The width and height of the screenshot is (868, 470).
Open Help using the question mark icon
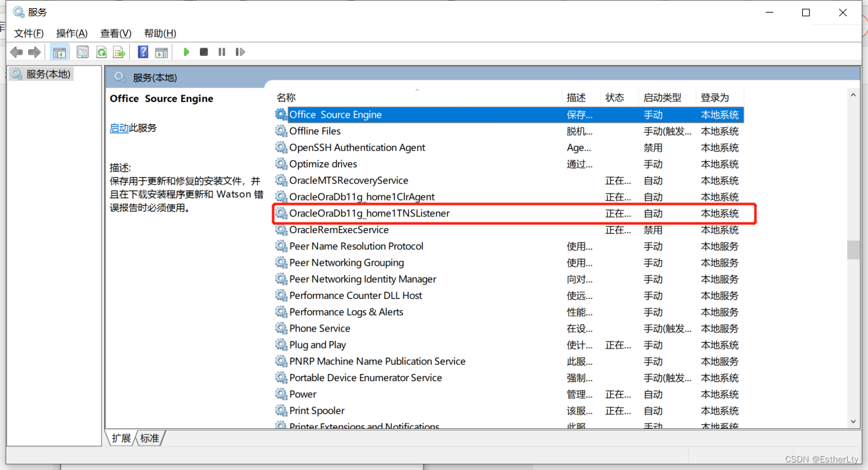click(x=143, y=52)
